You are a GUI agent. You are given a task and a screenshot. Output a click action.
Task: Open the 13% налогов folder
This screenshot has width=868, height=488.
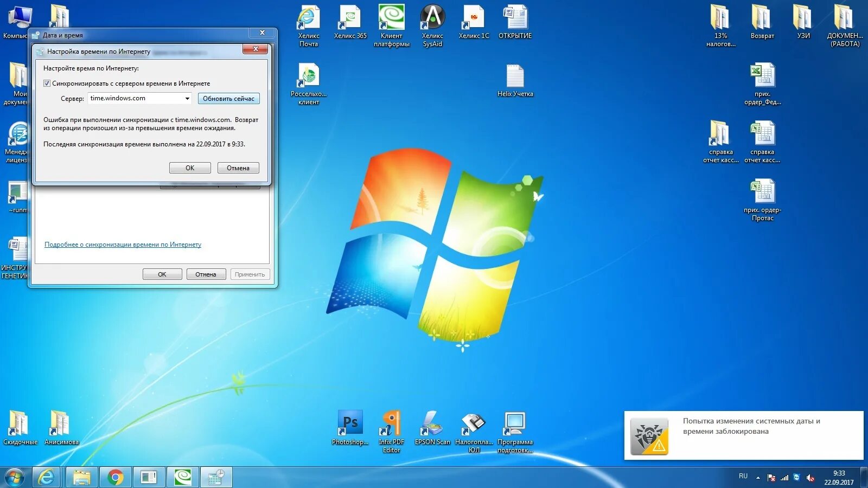point(720,25)
